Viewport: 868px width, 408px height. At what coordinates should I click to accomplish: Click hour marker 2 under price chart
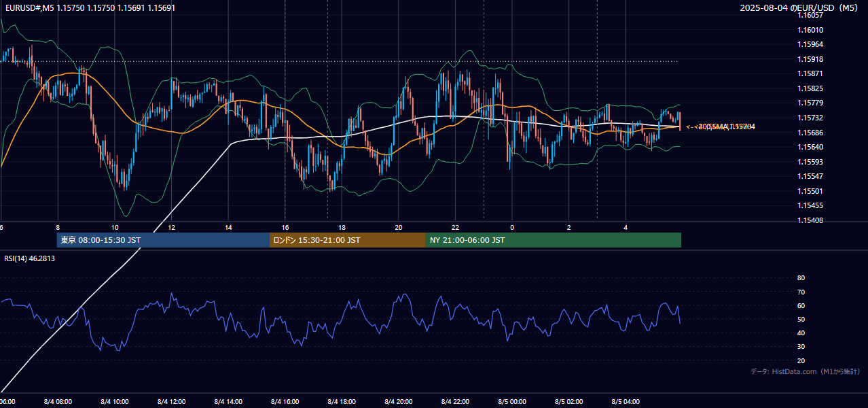click(x=569, y=228)
